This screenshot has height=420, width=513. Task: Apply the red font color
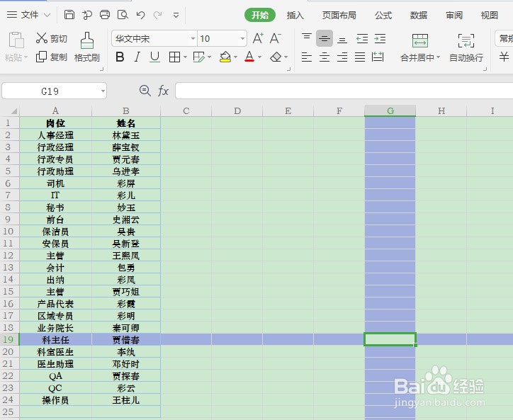click(249, 57)
